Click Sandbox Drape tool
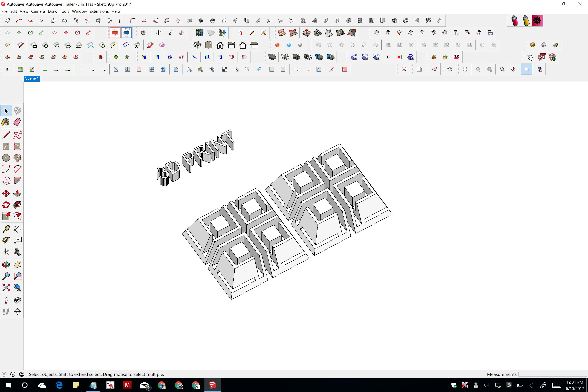 [x=329, y=33]
